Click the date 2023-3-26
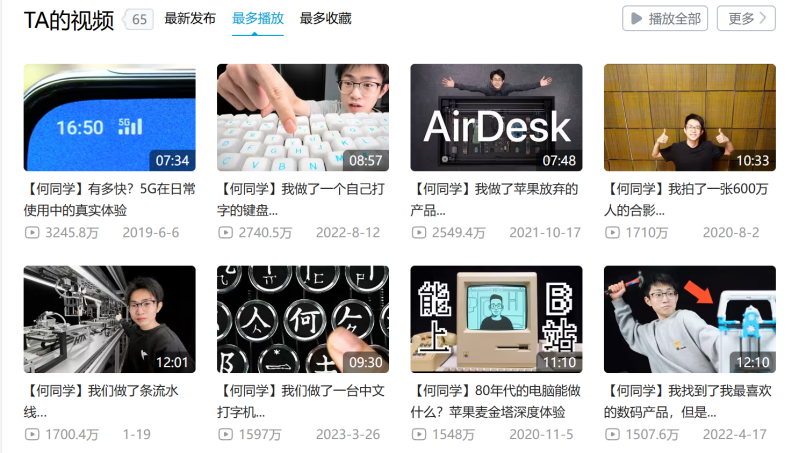 (348, 434)
